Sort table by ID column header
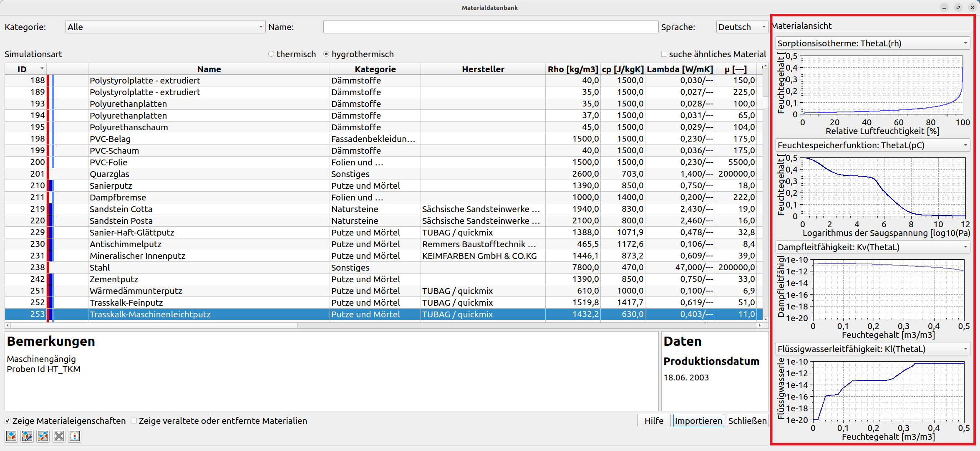 [25, 69]
